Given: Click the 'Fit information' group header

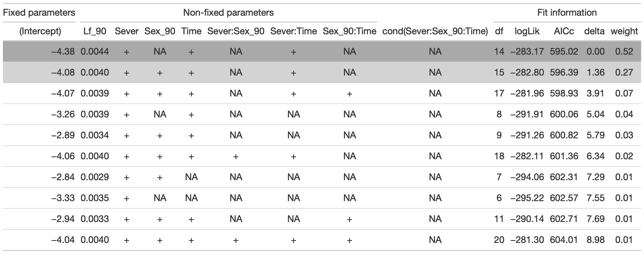Looking at the screenshot, I should pyautogui.click(x=567, y=13).
